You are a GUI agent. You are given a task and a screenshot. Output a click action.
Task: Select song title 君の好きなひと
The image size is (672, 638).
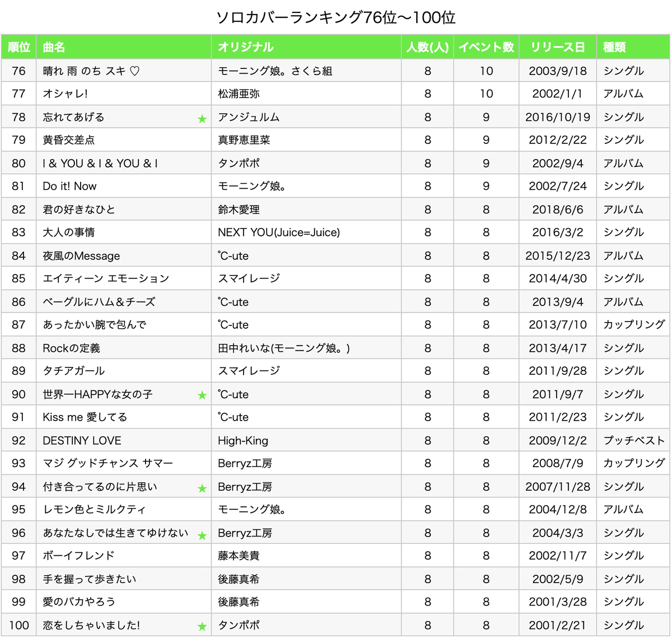(79, 209)
